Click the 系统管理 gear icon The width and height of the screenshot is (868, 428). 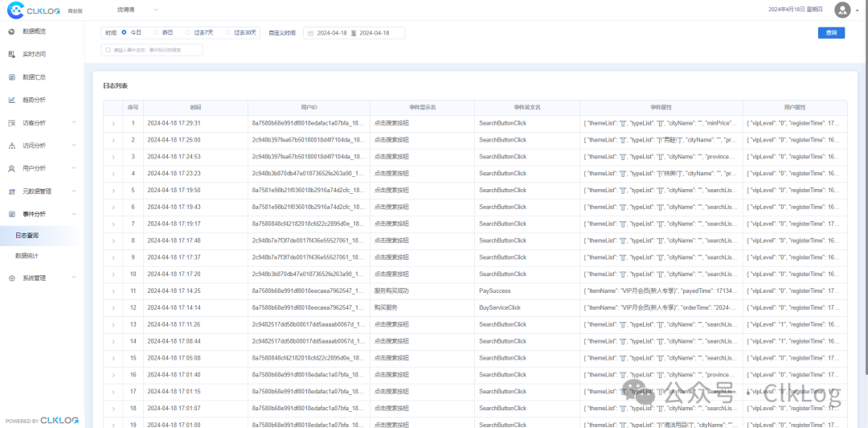pyautogui.click(x=11, y=278)
